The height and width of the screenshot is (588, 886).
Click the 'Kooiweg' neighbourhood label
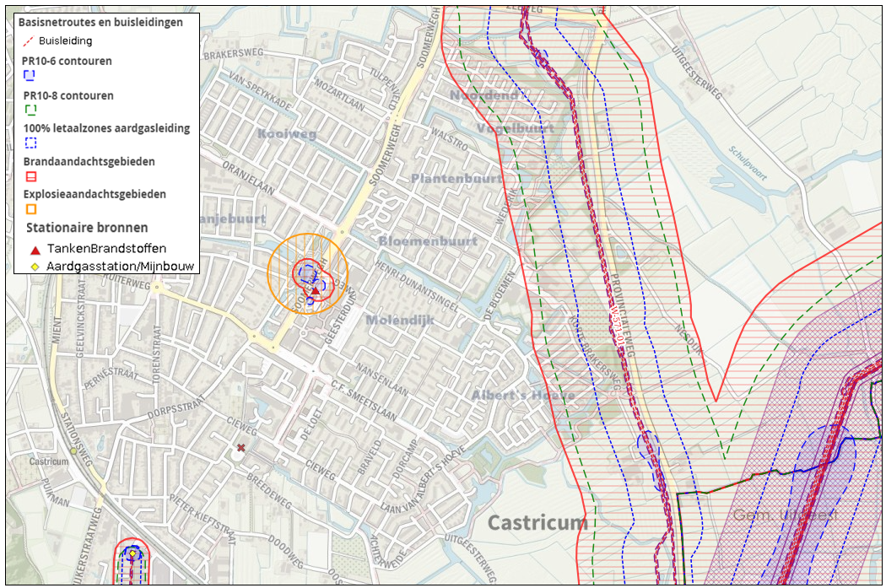287,134
